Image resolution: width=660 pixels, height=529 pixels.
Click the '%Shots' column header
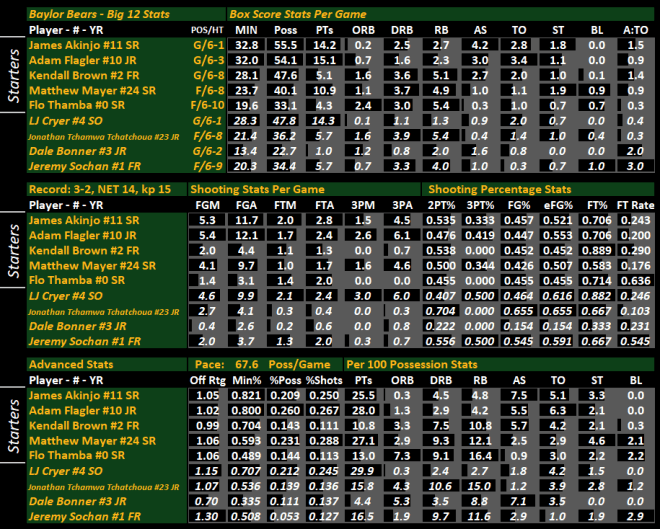pos(324,380)
